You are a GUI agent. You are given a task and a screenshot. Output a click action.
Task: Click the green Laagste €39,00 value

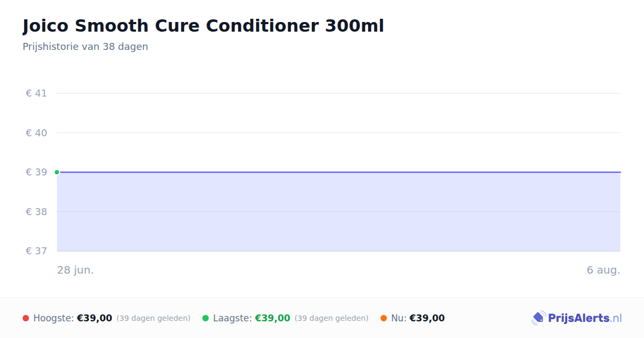click(273, 318)
